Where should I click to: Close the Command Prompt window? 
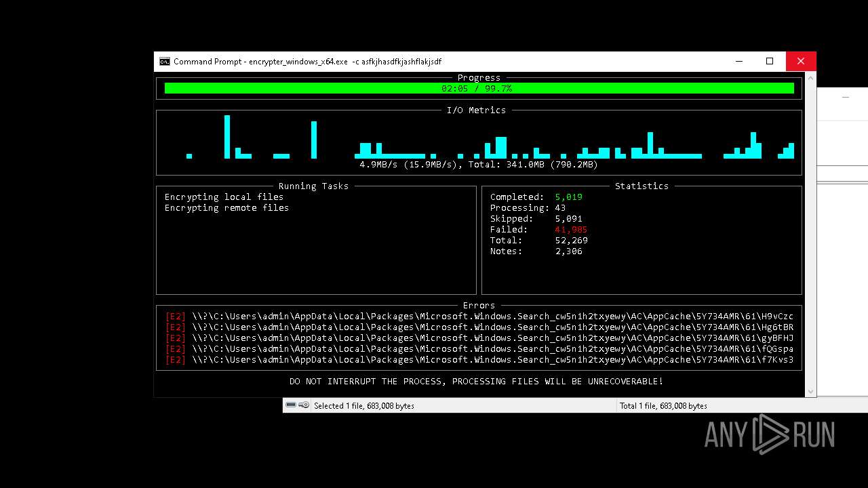(801, 62)
